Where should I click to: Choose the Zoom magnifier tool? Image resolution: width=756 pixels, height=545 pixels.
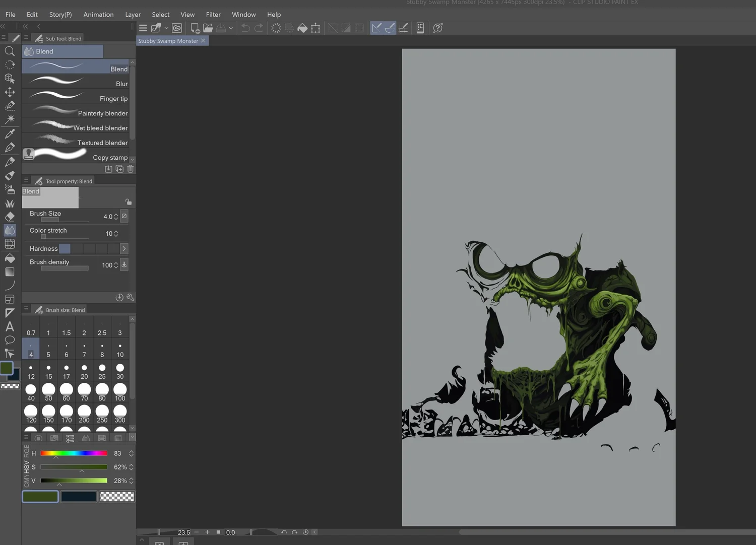click(10, 51)
